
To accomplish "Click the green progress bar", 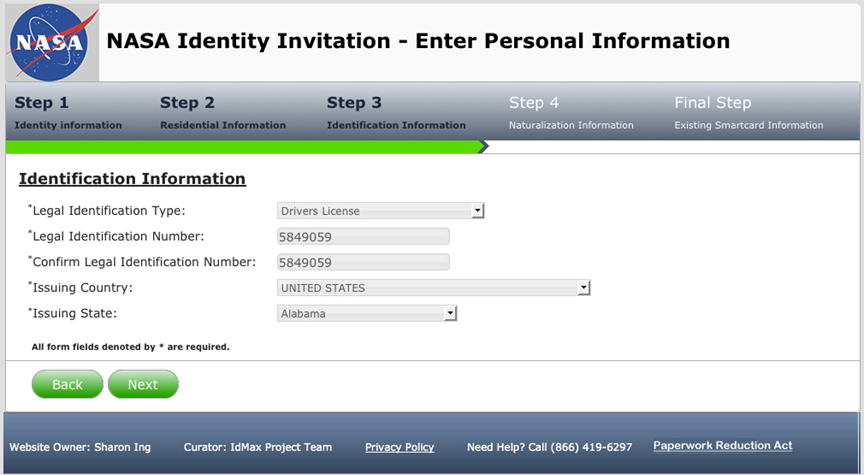I will 243,147.
